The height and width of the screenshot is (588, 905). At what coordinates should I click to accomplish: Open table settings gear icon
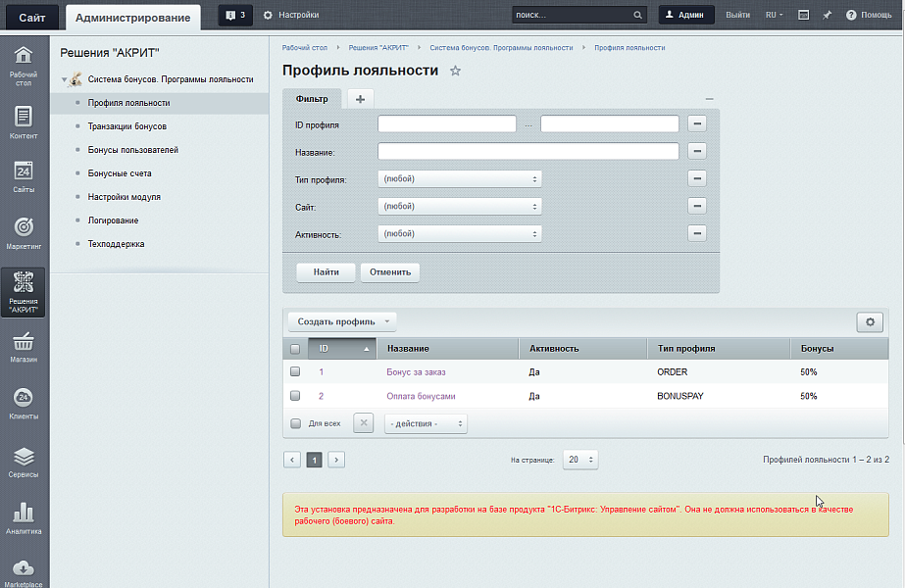[870, 322]
